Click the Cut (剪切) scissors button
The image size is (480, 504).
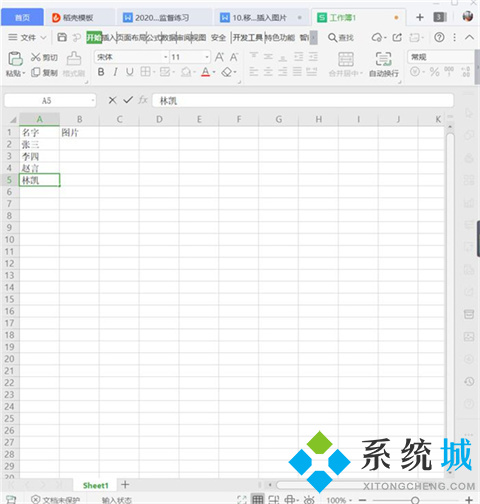point(44,57)
